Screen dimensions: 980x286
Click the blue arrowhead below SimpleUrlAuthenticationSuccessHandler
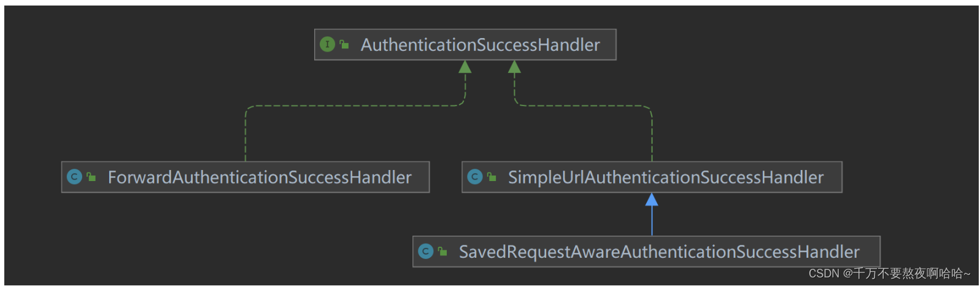(652, 199)
